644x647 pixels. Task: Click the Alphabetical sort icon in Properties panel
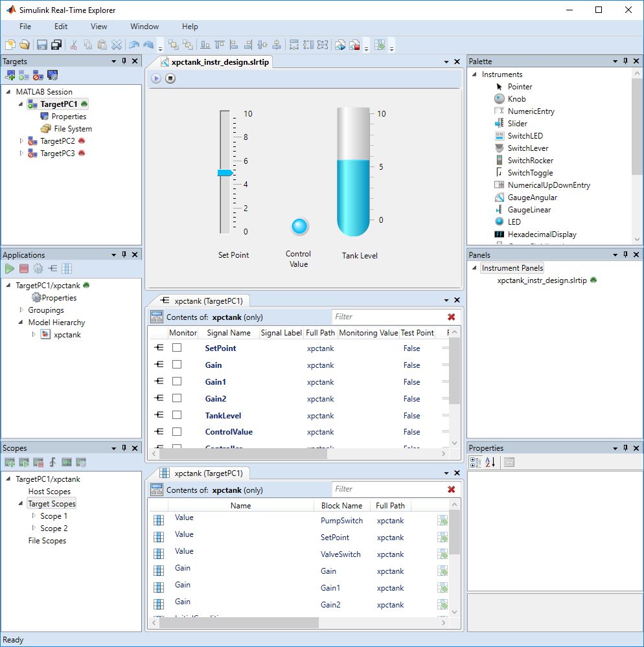[490, 462]
